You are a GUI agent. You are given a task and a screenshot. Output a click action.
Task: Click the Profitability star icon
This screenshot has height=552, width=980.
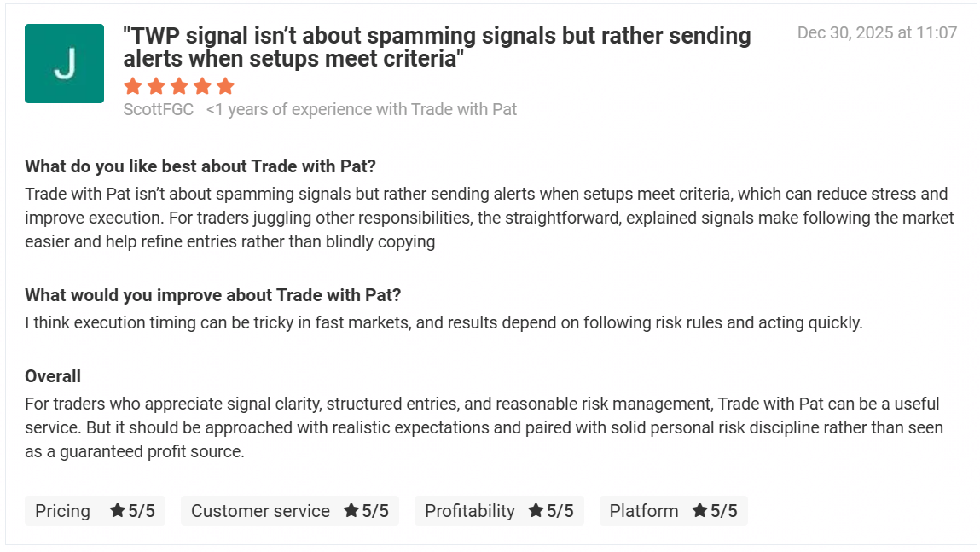[536, 510]
